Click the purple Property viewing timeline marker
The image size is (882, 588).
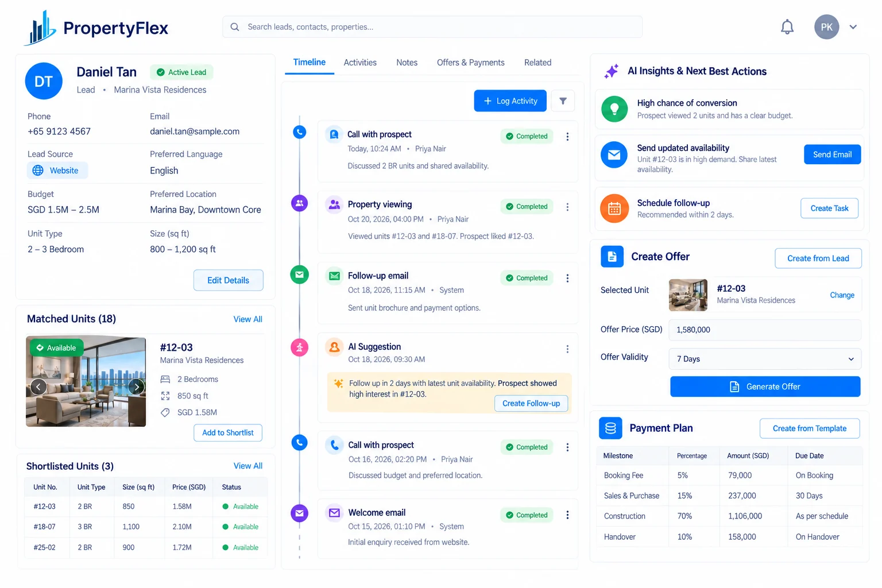pos(299,203)
